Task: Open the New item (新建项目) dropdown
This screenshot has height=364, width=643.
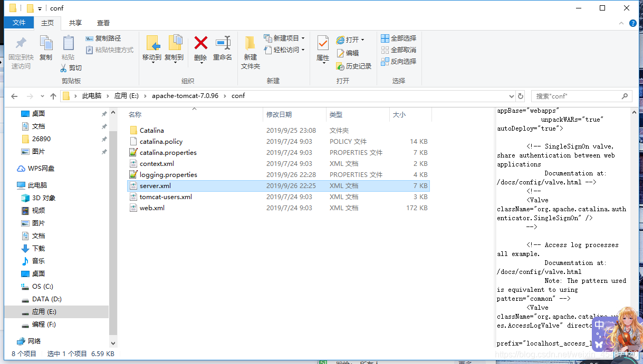Action: coord(284,38)
